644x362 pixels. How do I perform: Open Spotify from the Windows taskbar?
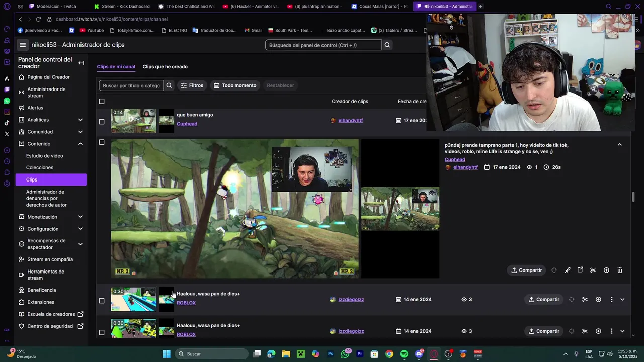(x=404, y=354)
